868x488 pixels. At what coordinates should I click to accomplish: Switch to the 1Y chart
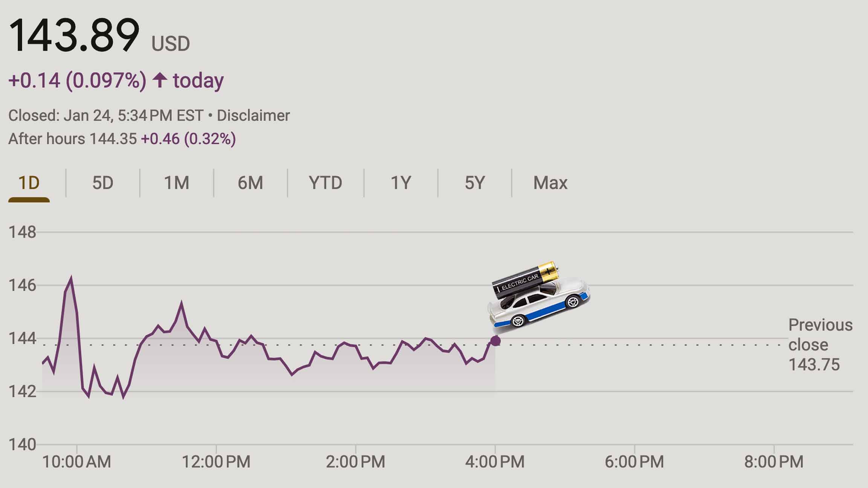400,183
